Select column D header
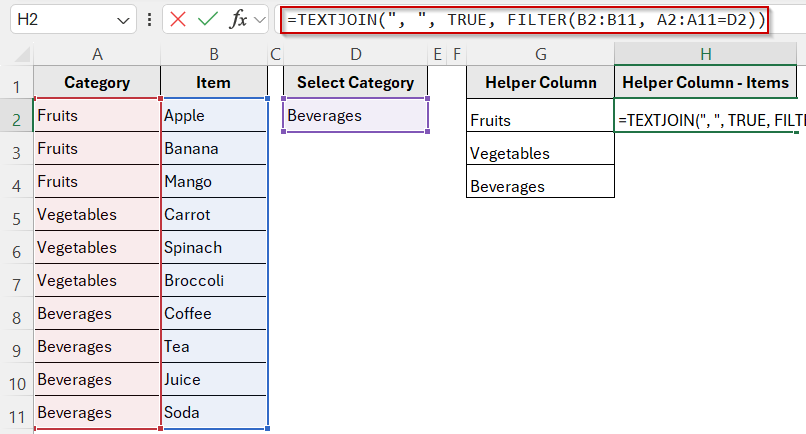The image size is (806, 434). click(x=355, y=54)
